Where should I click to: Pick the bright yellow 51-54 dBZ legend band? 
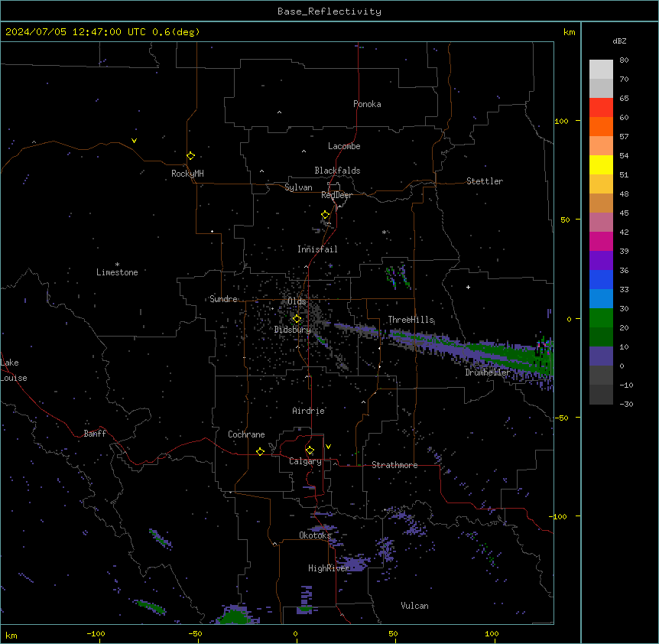coord(601,164)
